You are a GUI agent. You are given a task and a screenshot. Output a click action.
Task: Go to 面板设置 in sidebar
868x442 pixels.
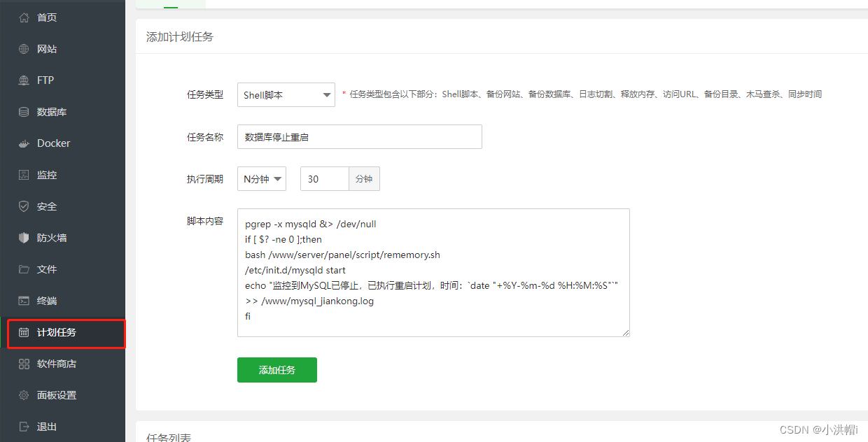[x=56, y=395]
